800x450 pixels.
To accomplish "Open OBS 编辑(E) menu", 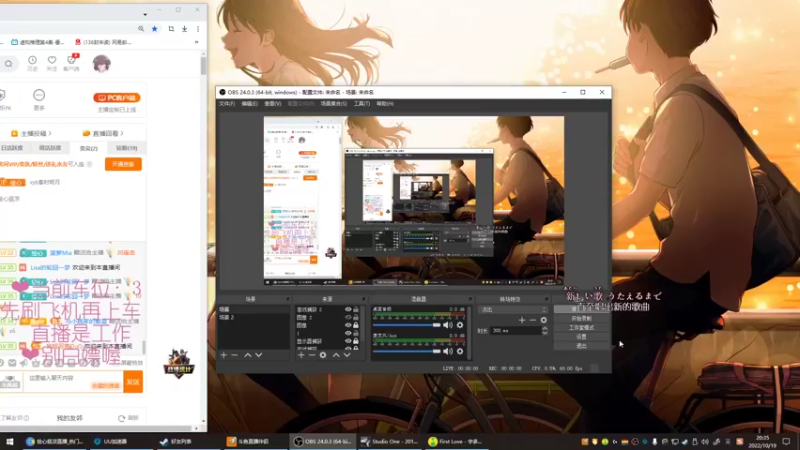I will click(x=249, y=104).
